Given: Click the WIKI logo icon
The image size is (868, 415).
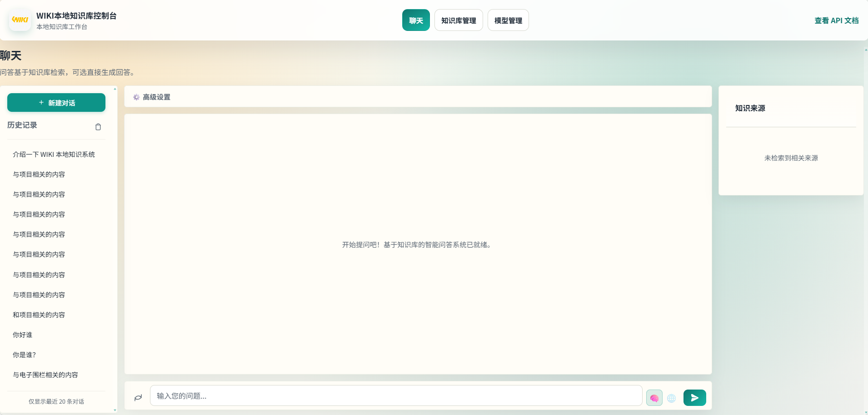Looking at the screenshot, I should point(20,20).
